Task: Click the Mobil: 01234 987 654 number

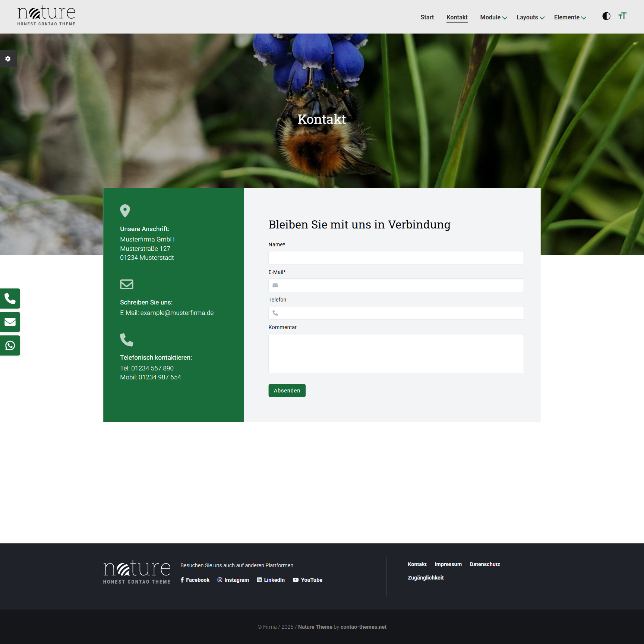Action: click(151, 377)
